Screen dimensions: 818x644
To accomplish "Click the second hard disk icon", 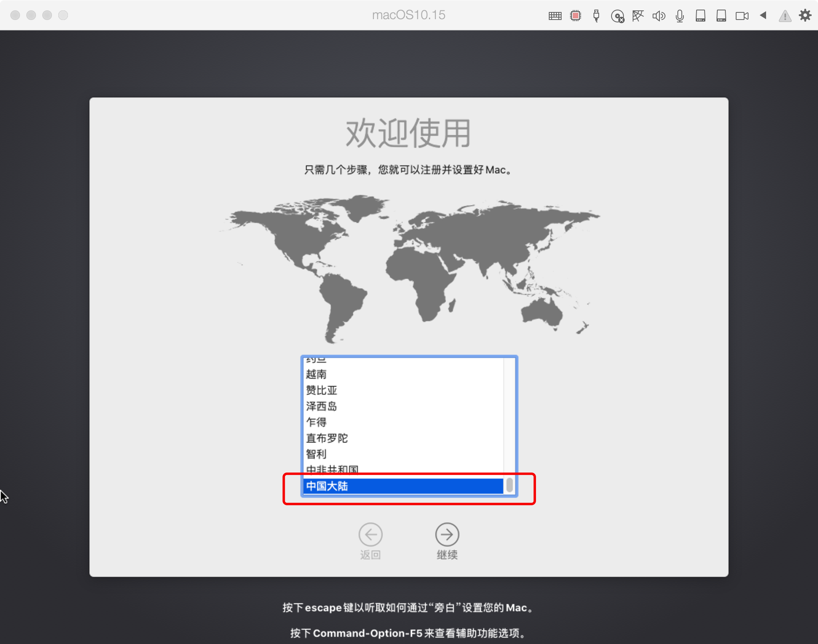I will point(721,16).
